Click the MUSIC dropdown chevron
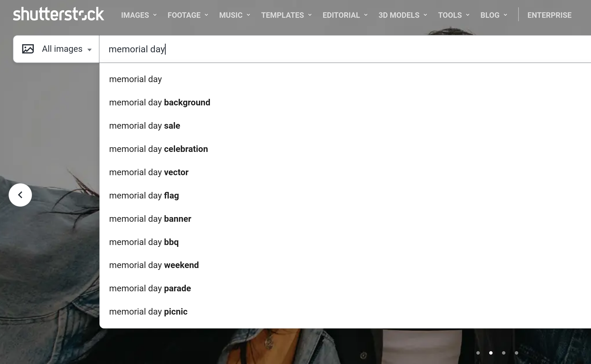 [x=248, y=15]
